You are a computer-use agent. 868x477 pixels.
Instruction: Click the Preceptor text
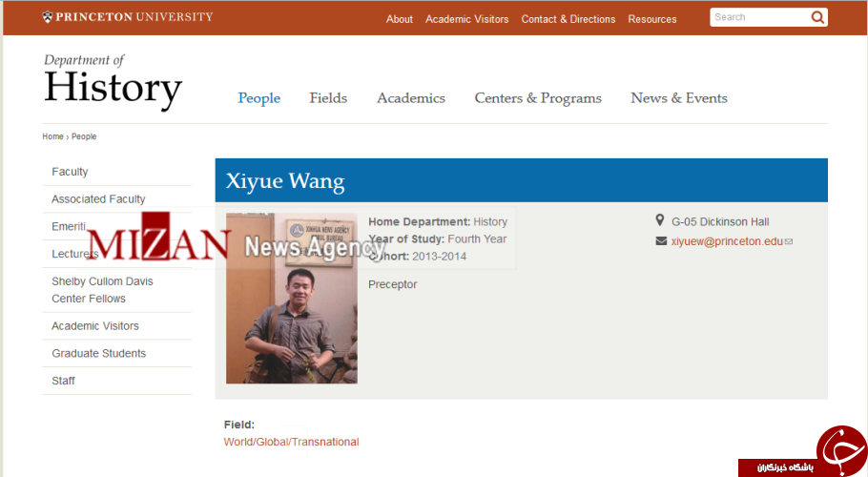(x=392, y=284)
